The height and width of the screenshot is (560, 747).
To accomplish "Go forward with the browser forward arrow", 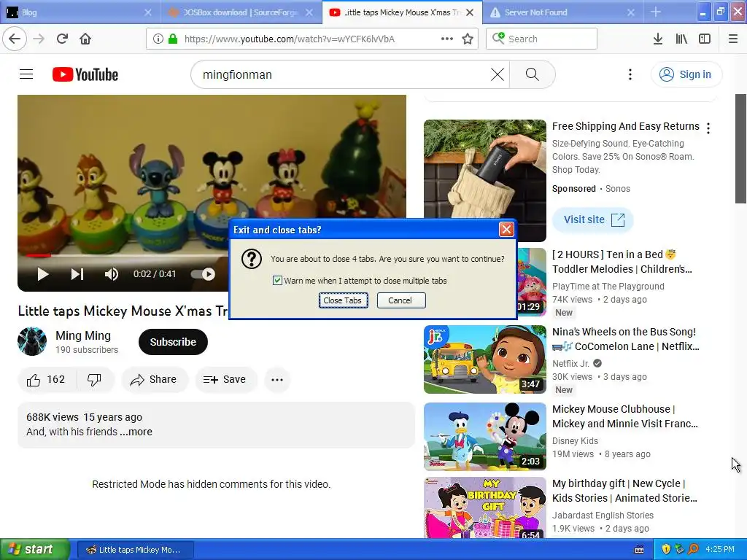I will (x=39, y=39).
